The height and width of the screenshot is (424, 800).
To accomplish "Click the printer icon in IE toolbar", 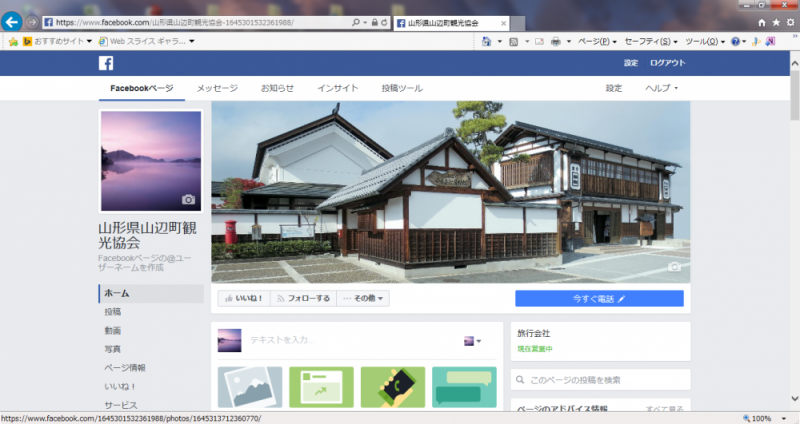I will coord(556,41).
